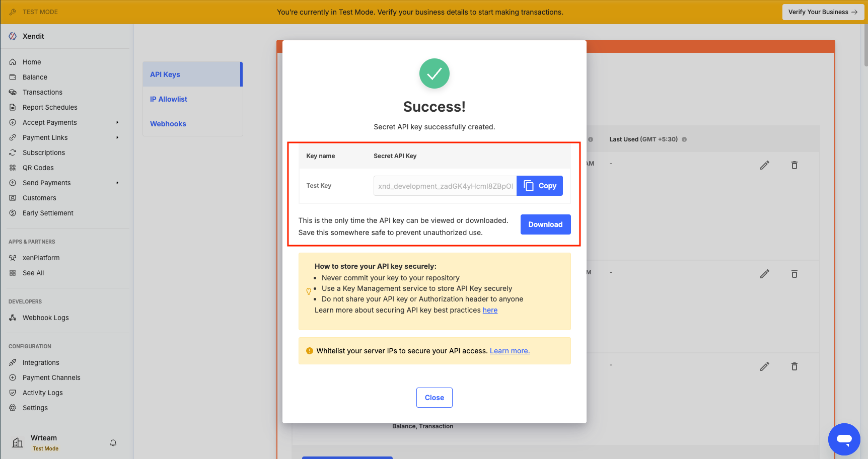
Task: Copy the secret API key
Action: tap(540, 186)
